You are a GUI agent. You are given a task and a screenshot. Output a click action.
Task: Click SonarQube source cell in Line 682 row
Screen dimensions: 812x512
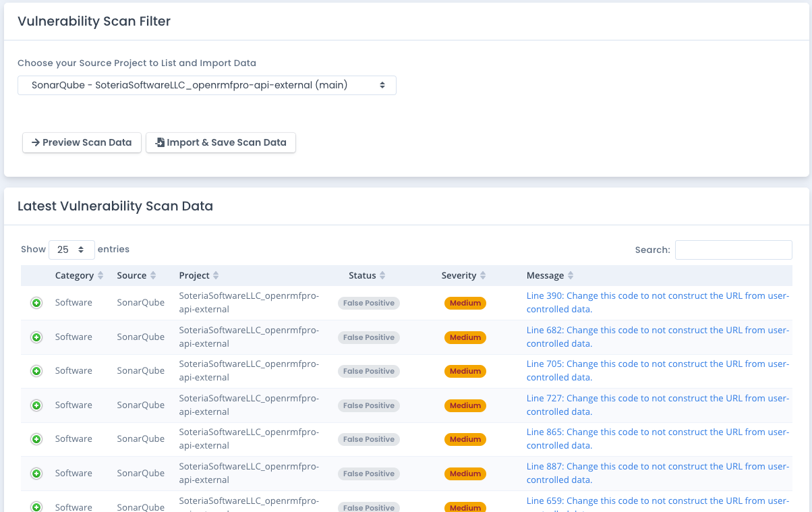[140, 337]
